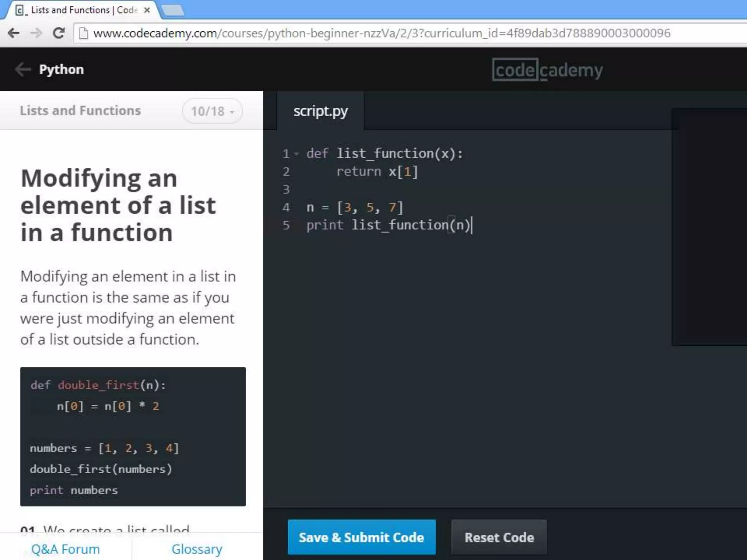Image resolution: width=747 pixels, height=560 pixels.
Task: Click the Codecademy favicon on tab
Action: tap(21, 10)
